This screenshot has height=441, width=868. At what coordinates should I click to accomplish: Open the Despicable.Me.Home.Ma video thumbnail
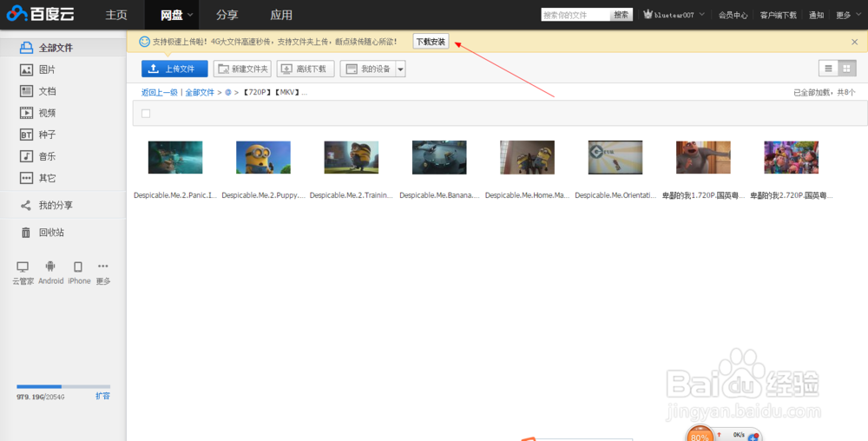(528, 157)
